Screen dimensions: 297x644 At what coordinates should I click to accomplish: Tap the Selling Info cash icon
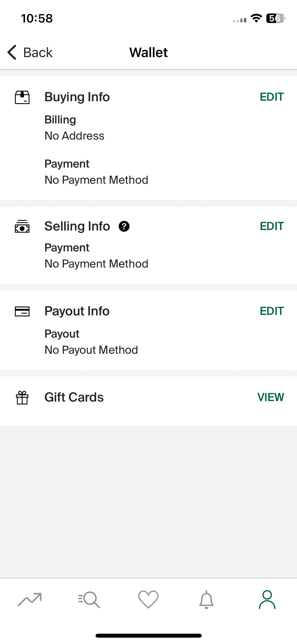tap(22, 226)
